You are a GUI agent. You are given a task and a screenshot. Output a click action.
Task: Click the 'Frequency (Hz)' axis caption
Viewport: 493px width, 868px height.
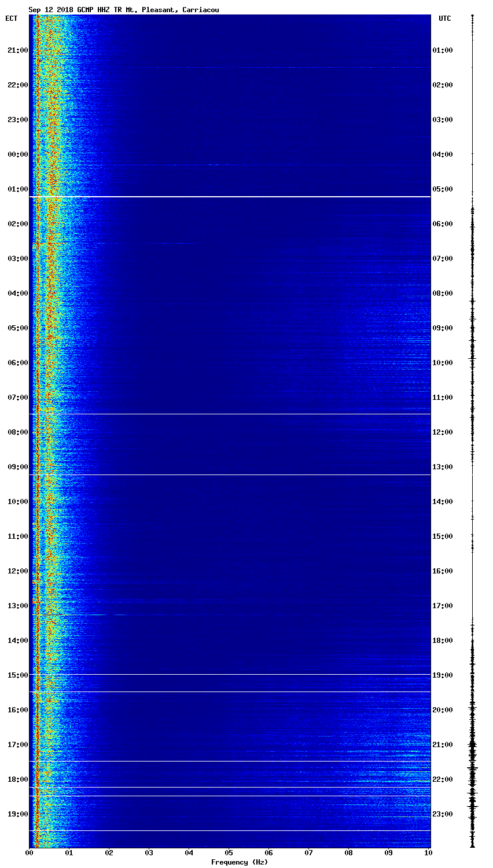[240, 862]
